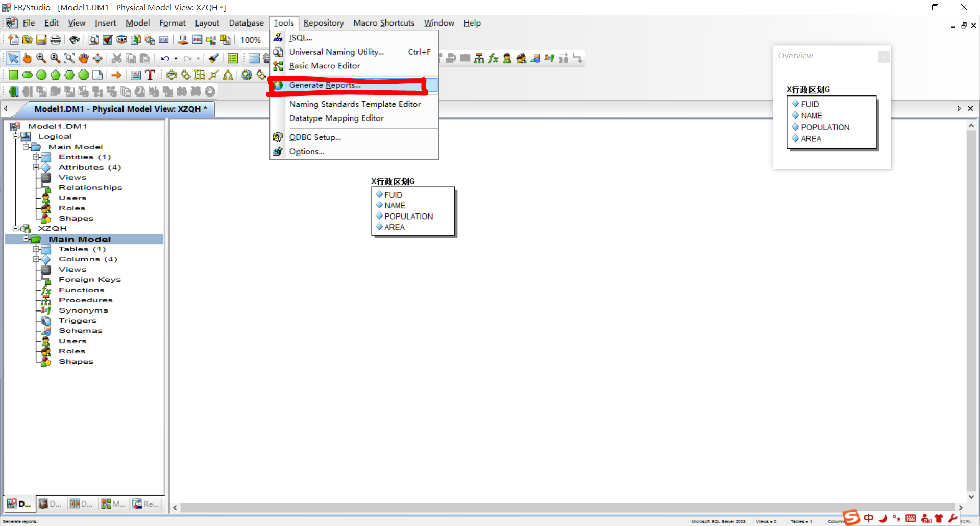This screenshot has height=526, width=980.
Task: Select Options... in the Tools menu
Action: click(x=306, y=152)
